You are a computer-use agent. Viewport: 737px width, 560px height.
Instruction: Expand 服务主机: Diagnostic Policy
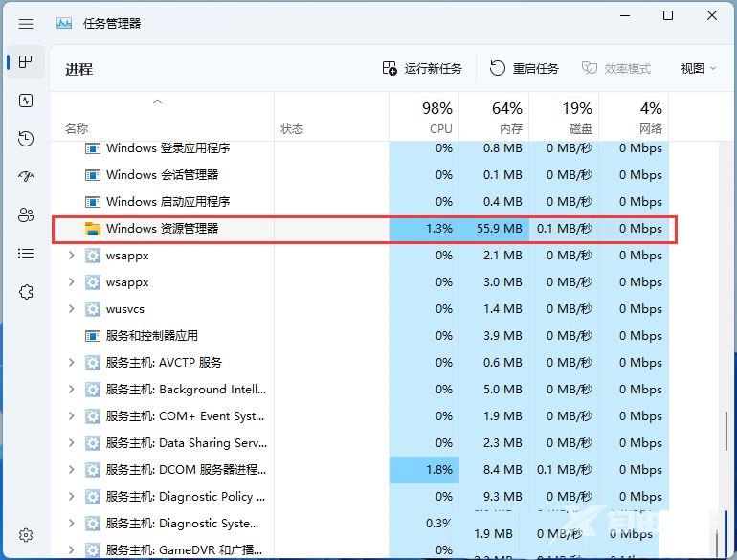pyautogui.click(x=72, y=497)
